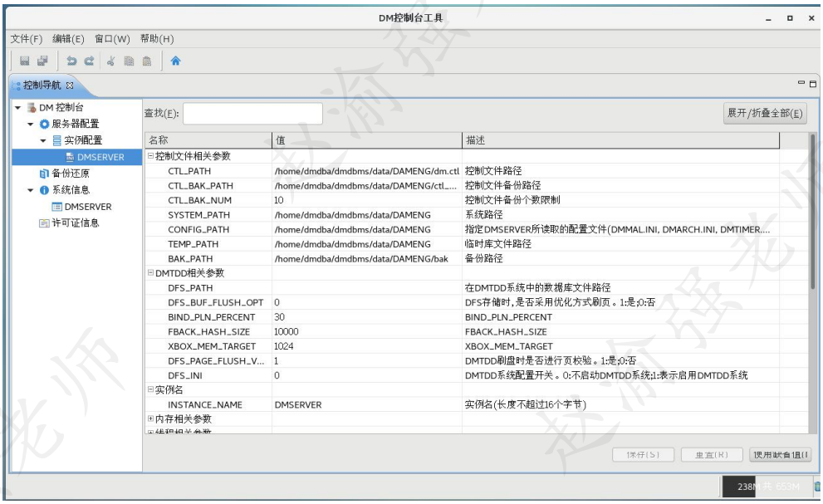Collapse the DM 控制台 tree arrow

point(17,108)
